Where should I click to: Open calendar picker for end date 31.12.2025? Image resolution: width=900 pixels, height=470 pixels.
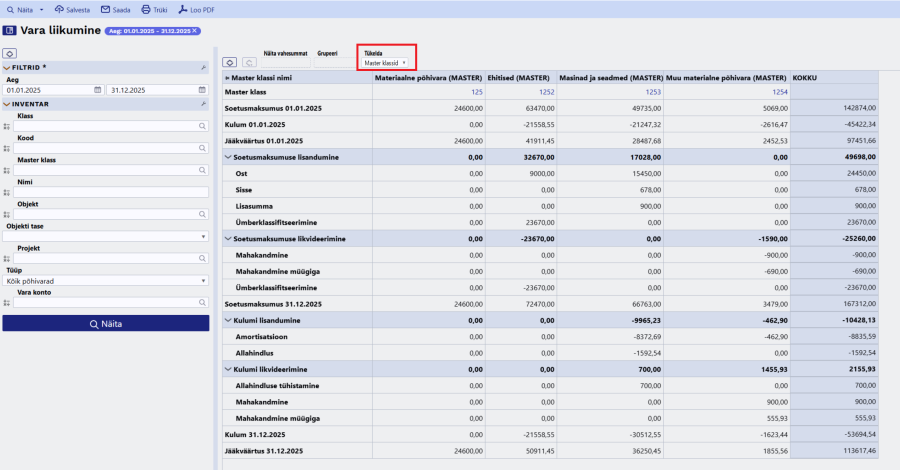pyautogui.click(x=202, y=90)
